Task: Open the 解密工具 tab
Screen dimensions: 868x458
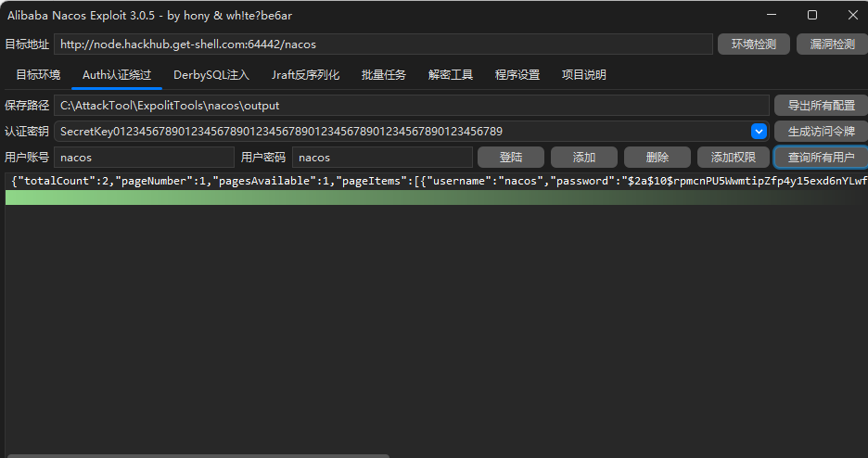Action: (x=451, y=75)
